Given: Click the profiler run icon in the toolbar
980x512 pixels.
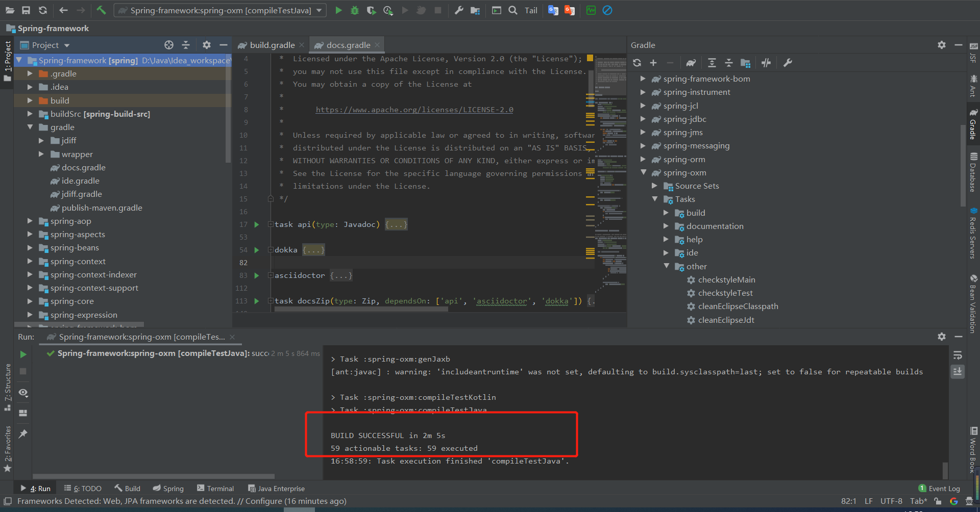Looking at the screenshot, I should point(388,10).
